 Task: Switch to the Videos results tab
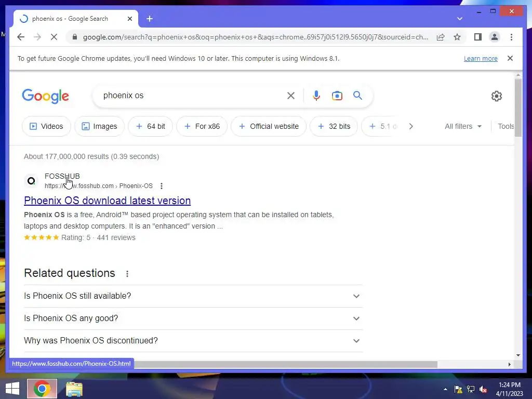pos(46,126)
